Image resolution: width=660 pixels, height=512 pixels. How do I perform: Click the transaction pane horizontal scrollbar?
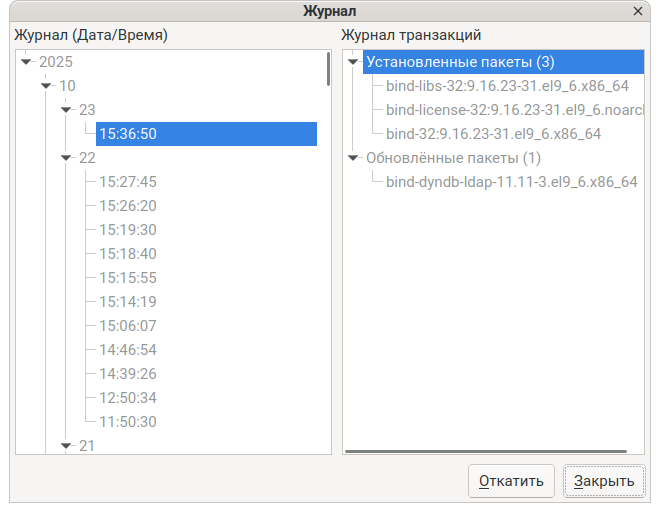click(487, 452)
